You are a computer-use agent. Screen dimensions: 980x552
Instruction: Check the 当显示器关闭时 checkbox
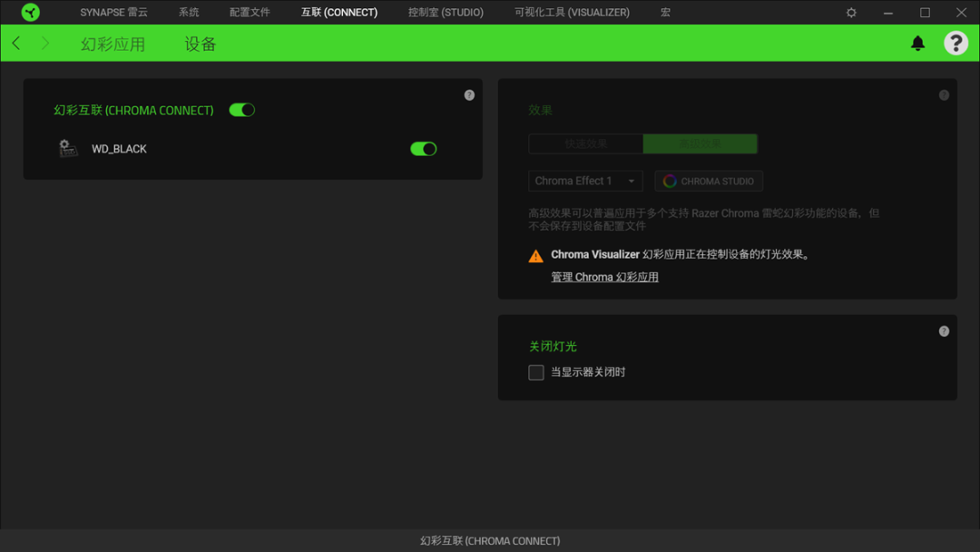pos(535,372)
